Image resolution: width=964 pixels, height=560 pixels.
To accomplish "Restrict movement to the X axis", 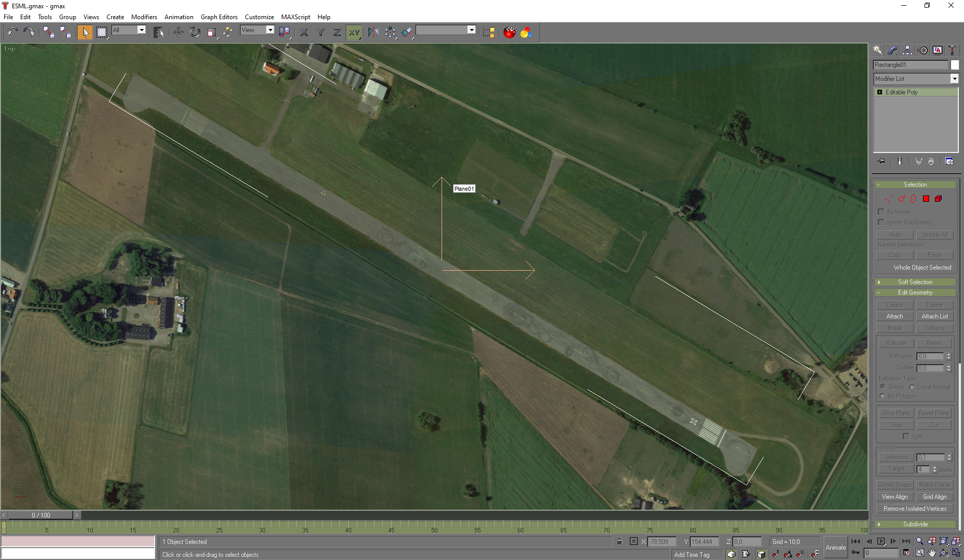I will click(x=304, y=32).
